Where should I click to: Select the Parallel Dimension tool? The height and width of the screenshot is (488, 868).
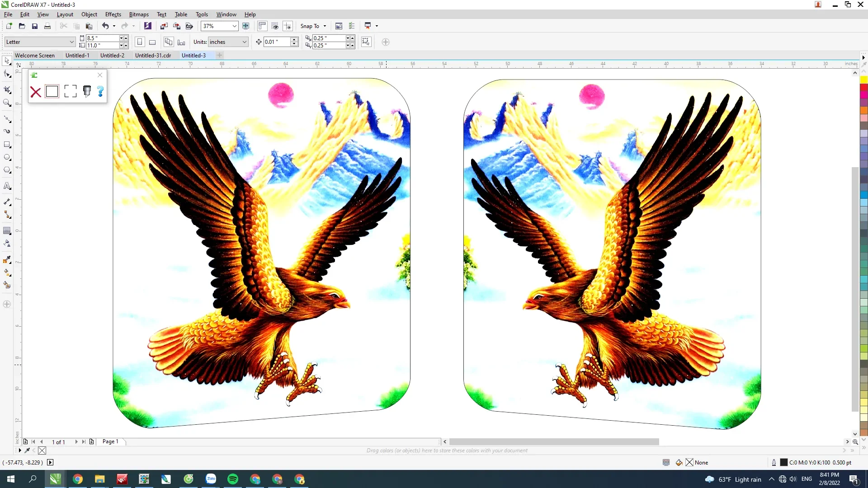tap(7, 202)
